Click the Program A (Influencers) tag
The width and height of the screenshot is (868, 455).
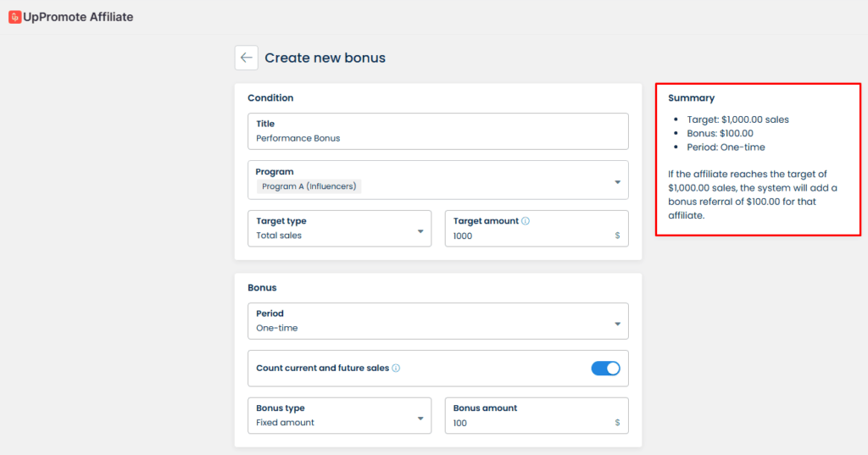pos(309,186)
